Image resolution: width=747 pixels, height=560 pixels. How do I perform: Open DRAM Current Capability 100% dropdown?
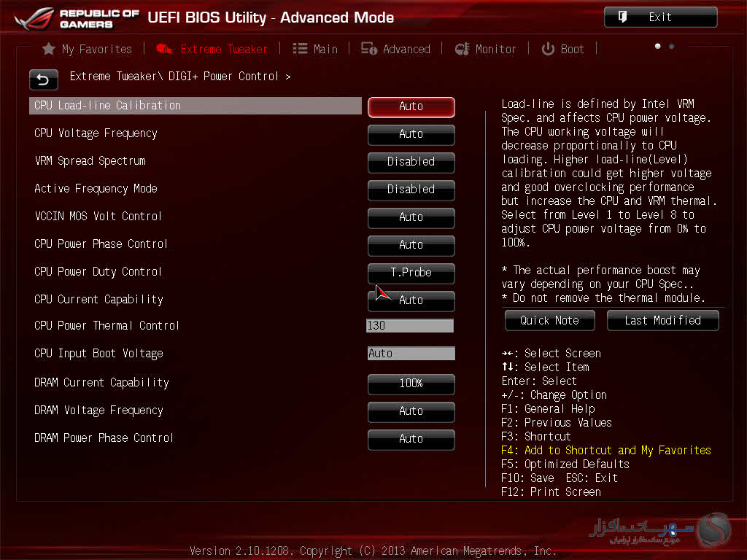(411, 384)
